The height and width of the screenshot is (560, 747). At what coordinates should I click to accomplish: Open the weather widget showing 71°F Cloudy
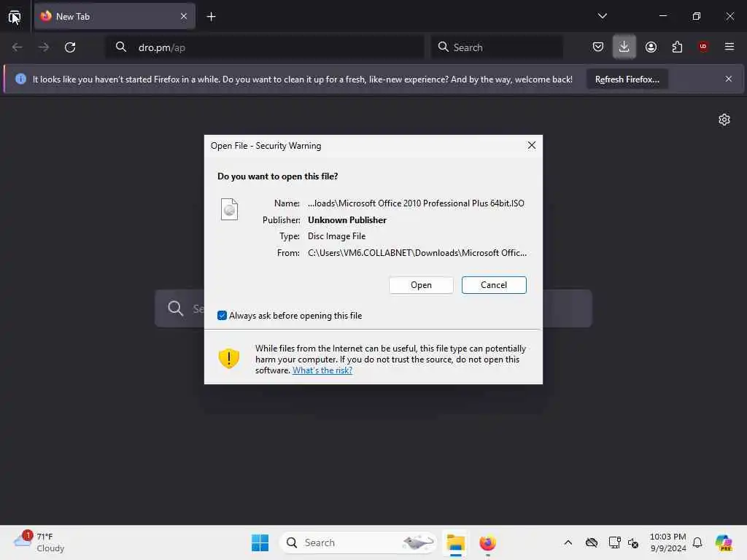[39, 542]
